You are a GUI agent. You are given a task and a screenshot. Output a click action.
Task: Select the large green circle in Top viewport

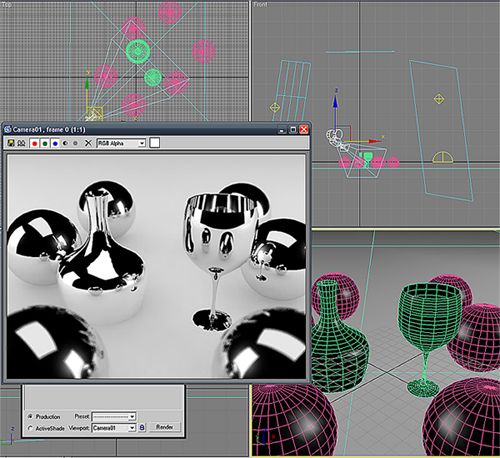(138, 51)
